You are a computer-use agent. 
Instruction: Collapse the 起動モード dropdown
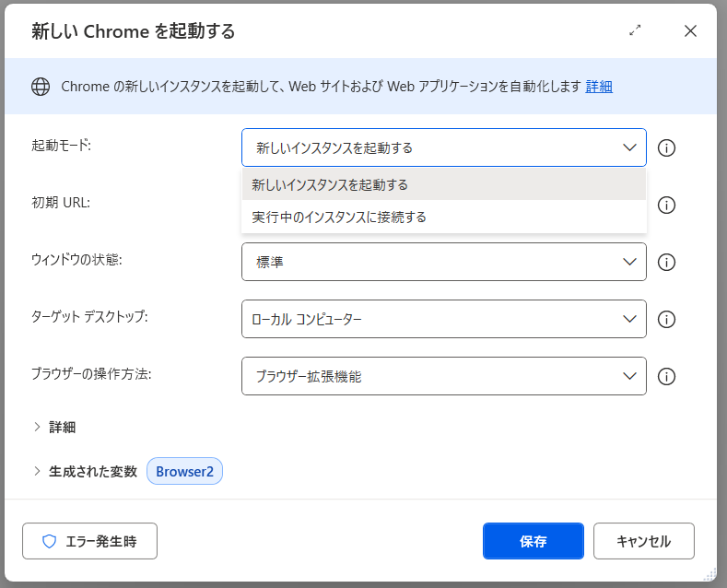pos(629,147)
